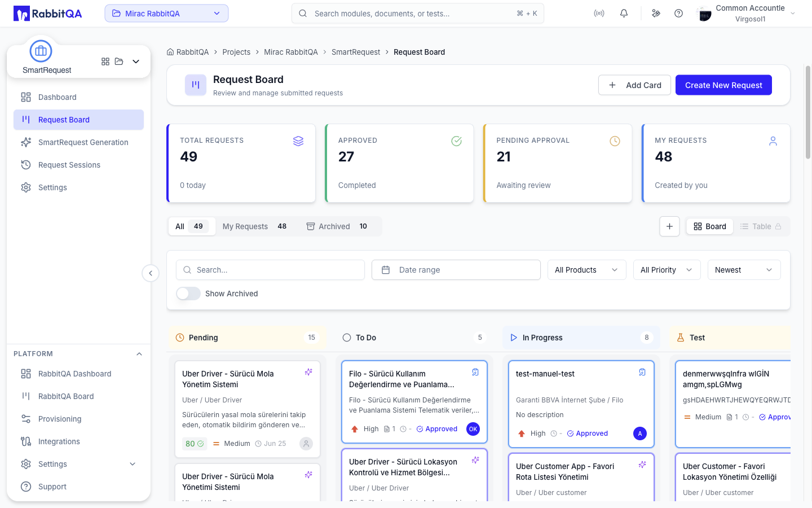Switch to the locked Table view
Image resolution: width=812 pixels, height=508 pixels.
coord(761,226)
